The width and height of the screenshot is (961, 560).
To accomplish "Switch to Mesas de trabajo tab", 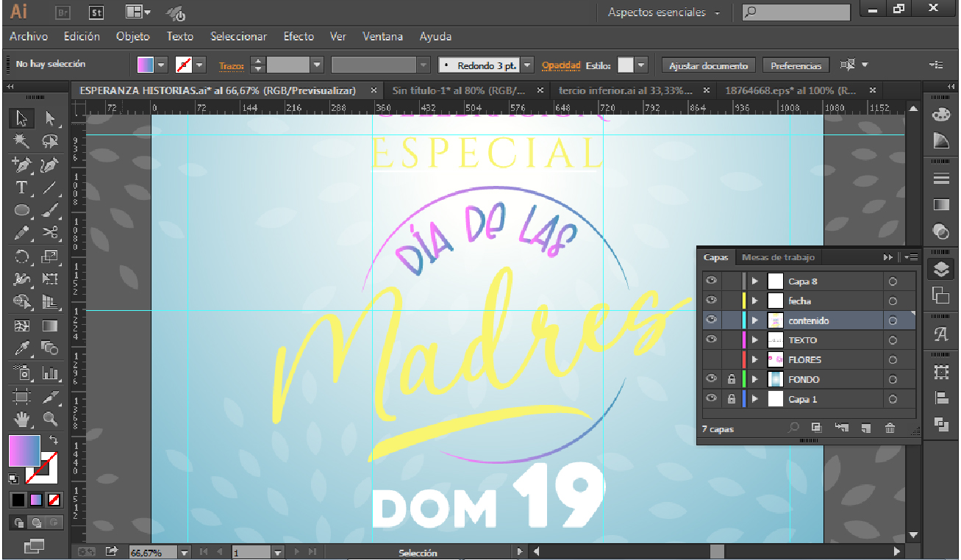I will point(778,257).
